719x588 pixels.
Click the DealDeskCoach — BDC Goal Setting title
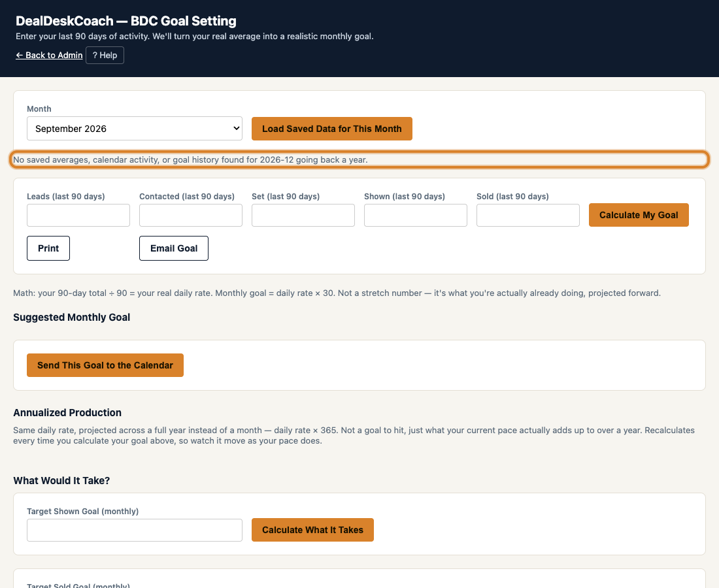coord(126,21)
